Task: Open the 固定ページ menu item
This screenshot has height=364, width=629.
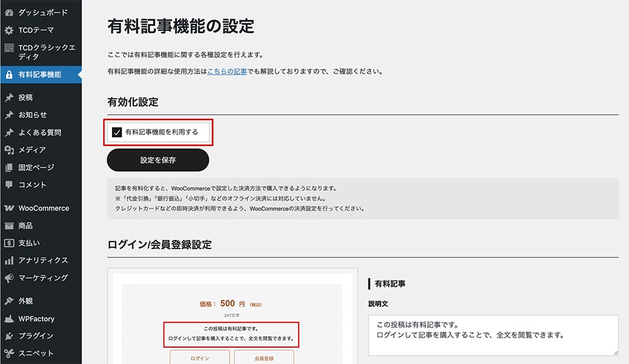Action: click(x=36, y=167)
